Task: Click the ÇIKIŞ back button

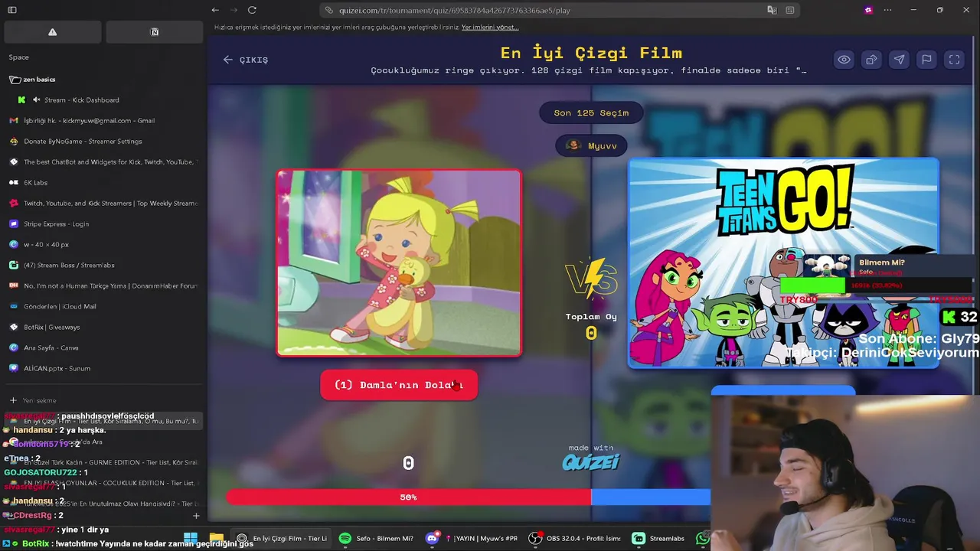Action: (x=246, y=60)
